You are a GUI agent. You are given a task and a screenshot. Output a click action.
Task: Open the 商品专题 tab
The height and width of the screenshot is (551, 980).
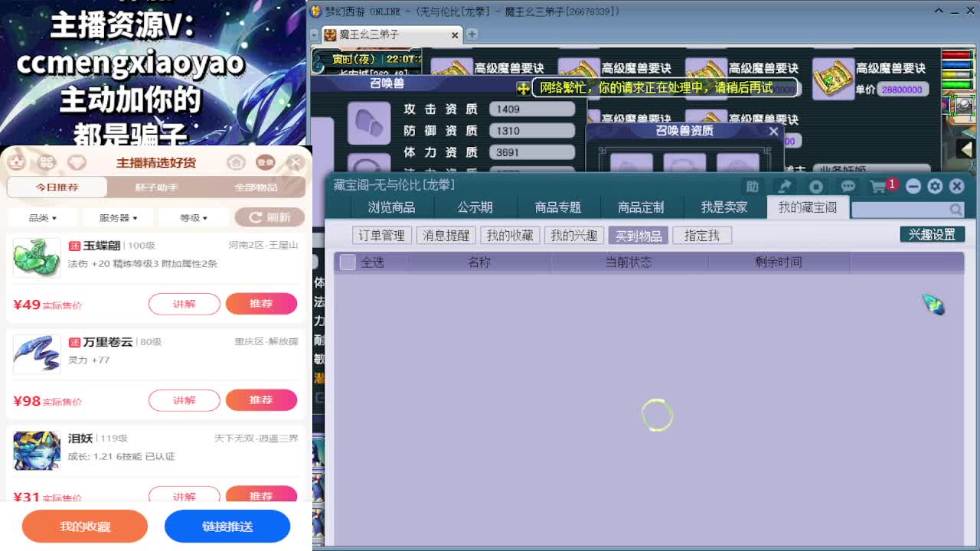tap(558, 207)
